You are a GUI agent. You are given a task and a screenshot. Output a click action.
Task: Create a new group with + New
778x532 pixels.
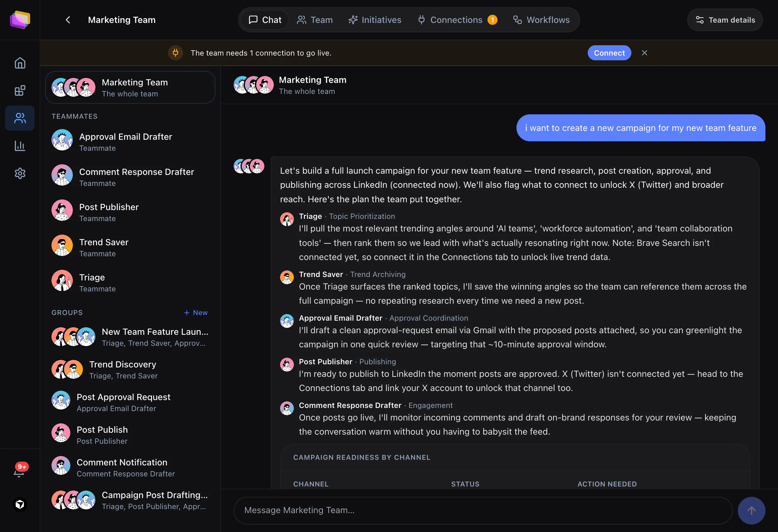click(x=196, y=312)
